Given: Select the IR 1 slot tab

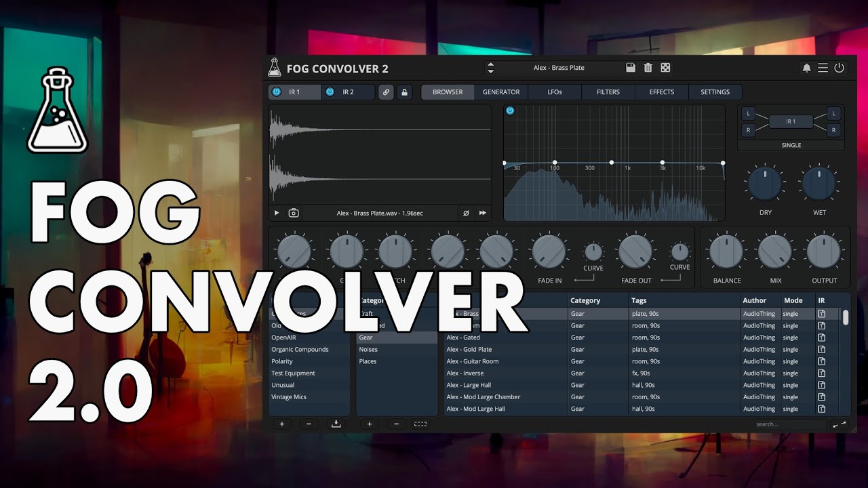Looking at the screenshot, I should coord(294,92).
